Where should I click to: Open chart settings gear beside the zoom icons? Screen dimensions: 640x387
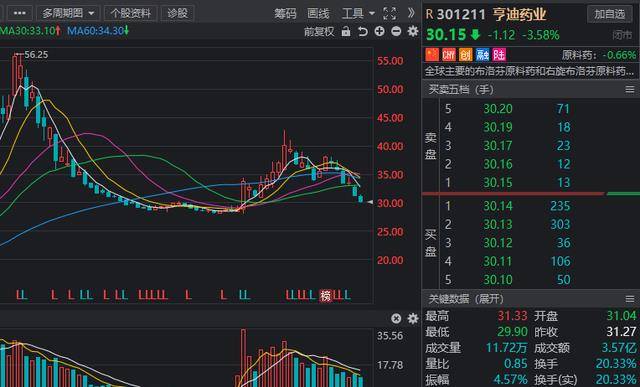click(413, 31)
